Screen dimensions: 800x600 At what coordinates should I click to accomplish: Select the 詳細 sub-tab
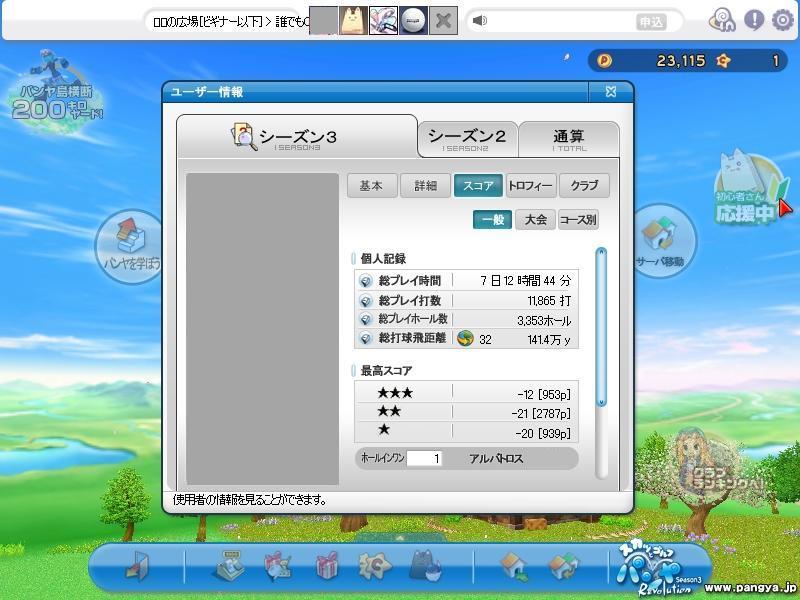426,186
